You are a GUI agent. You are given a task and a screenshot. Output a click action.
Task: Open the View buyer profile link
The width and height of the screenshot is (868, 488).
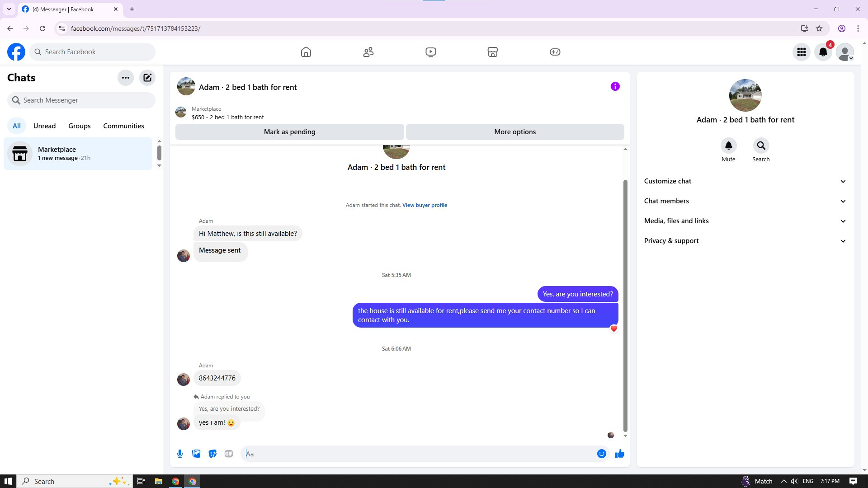[425, 205]
